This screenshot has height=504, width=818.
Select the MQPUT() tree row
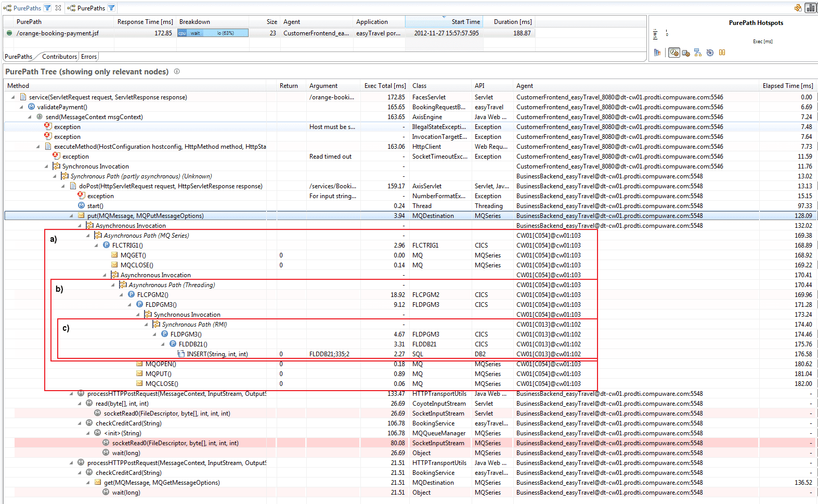pyautogui.click(x=410, y=373)
